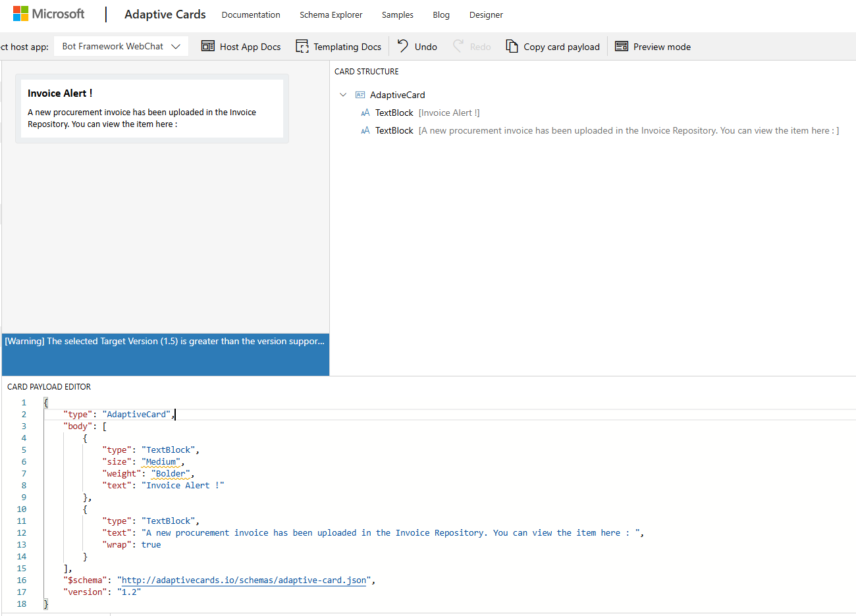856x616 pixels.
Task: Click the "AdaptiveCard" type value on line 2
Action: click(137, 414)
